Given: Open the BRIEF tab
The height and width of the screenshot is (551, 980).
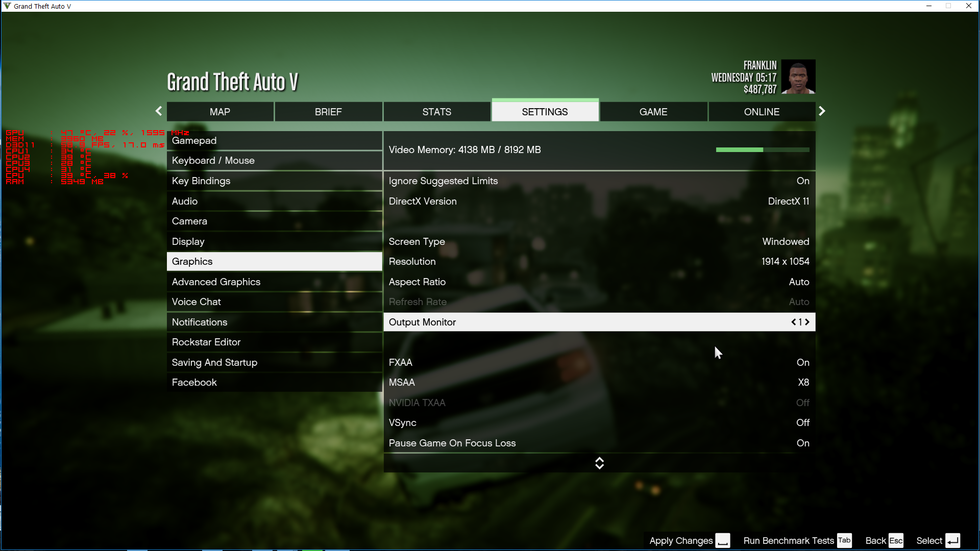Looking at the screenshot, I should click(328, 112).
